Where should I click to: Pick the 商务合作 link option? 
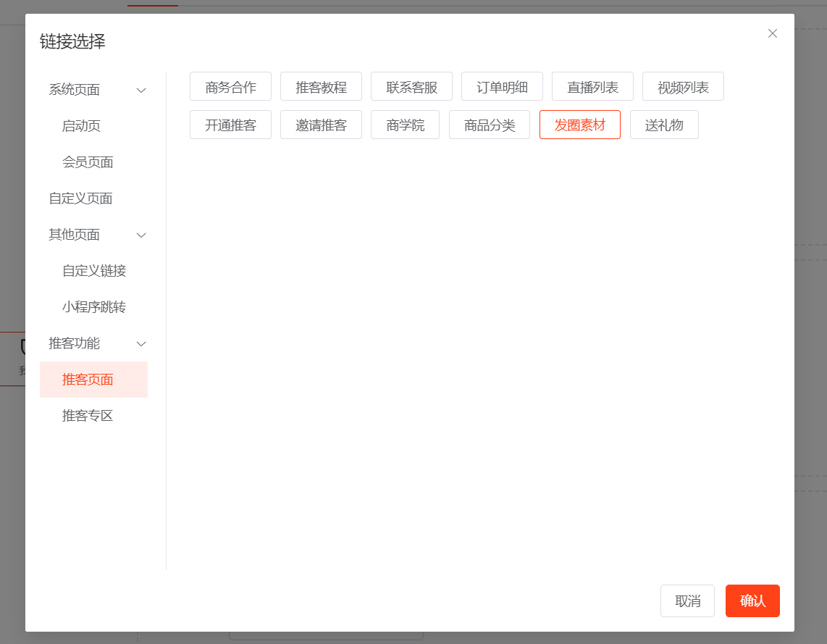click(230, 87)
